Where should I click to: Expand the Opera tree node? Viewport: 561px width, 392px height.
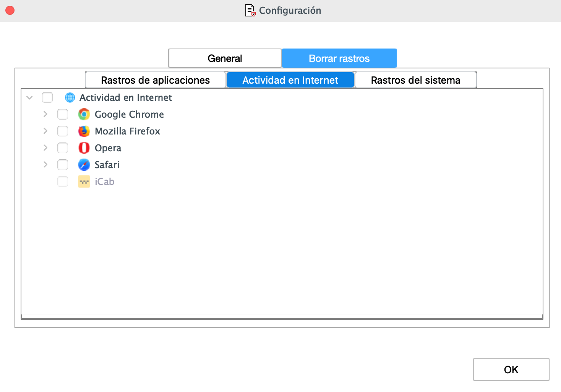45,148
